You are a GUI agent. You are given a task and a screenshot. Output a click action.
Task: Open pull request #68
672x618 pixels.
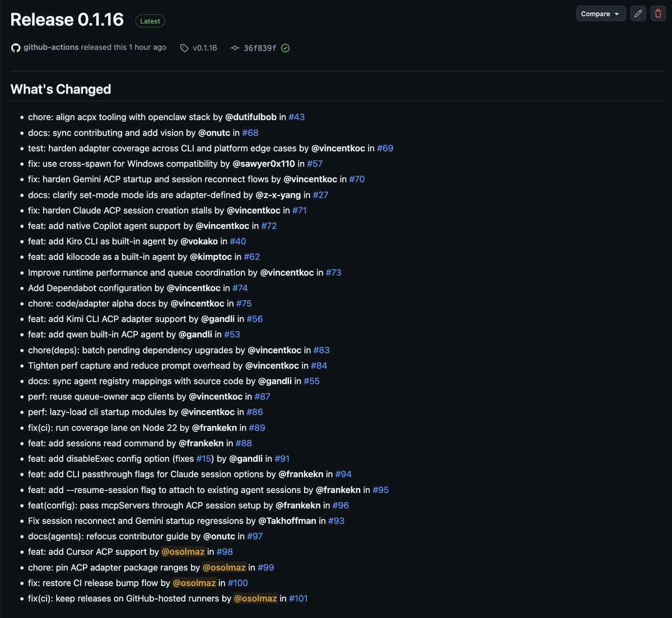(250, 133)
